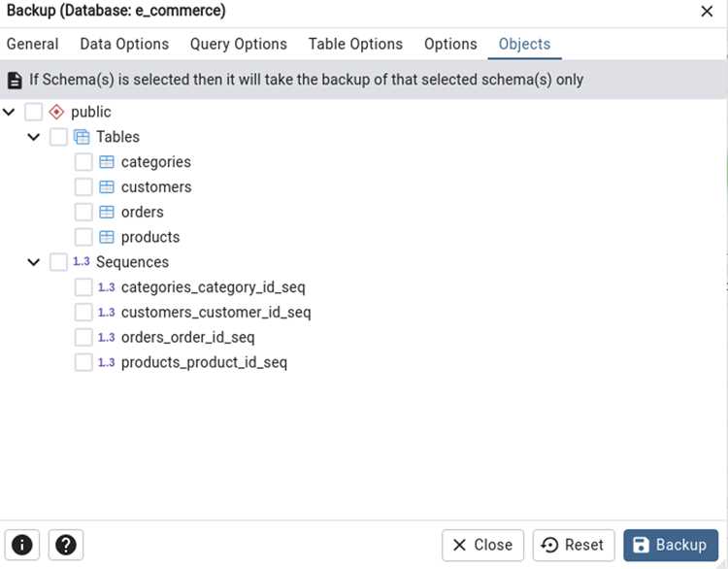
Task: Enable the products_product_id_seq checkbox
Action: pyautogui.click(x=83, y=362)
